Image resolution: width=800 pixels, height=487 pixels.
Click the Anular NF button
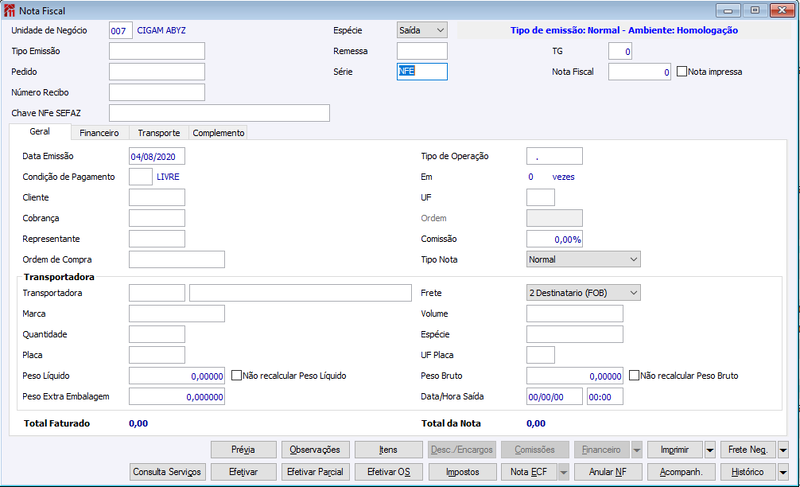[608, 472]
